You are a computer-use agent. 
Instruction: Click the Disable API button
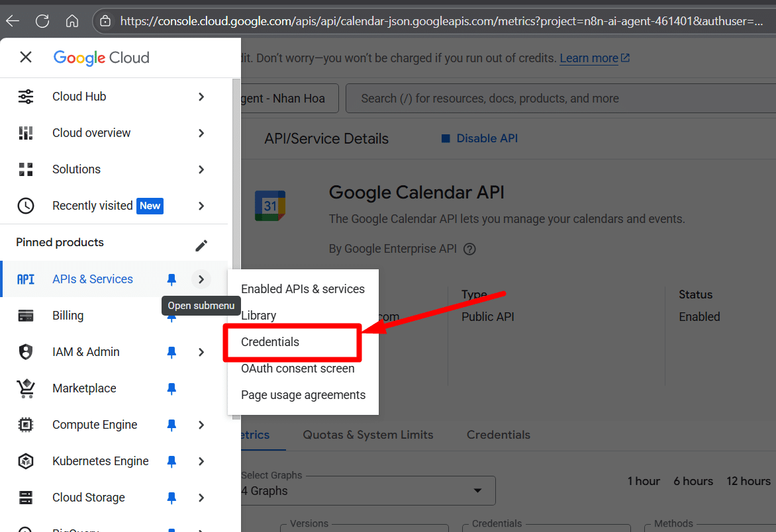[x=479, y=138]
